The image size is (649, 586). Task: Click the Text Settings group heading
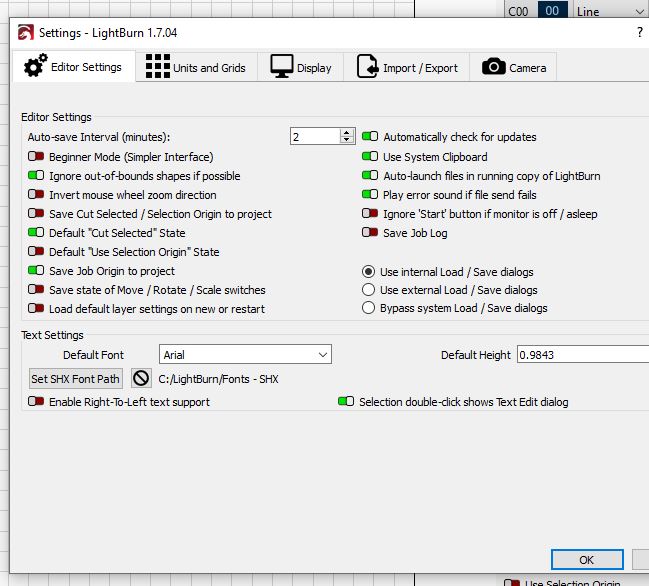click(x=52, y=335)
